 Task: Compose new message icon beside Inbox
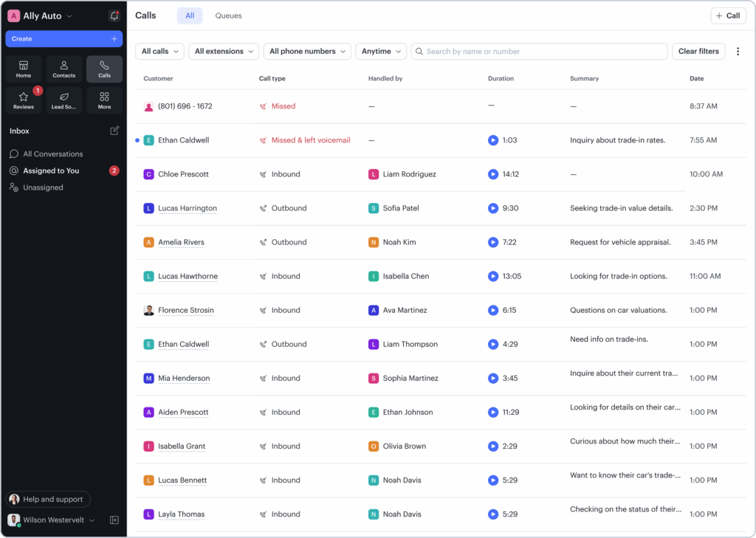tap(114, 131)
